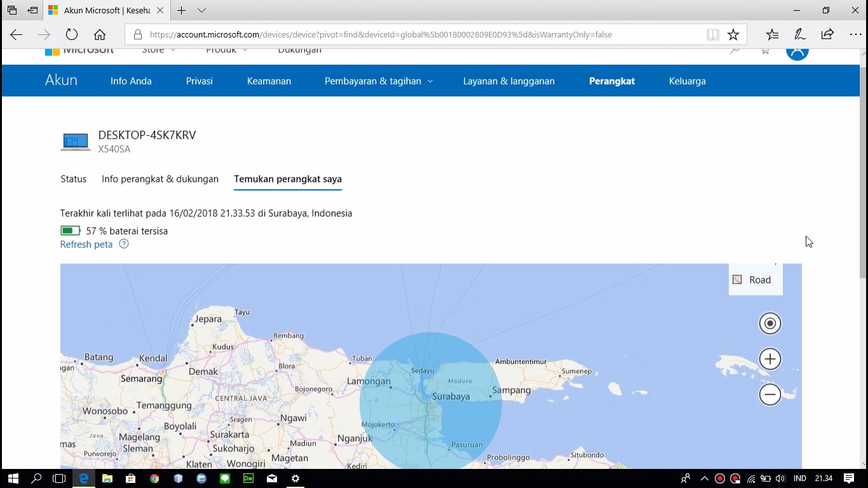Click the locate-me target icon on map

[x=770, y=323]
